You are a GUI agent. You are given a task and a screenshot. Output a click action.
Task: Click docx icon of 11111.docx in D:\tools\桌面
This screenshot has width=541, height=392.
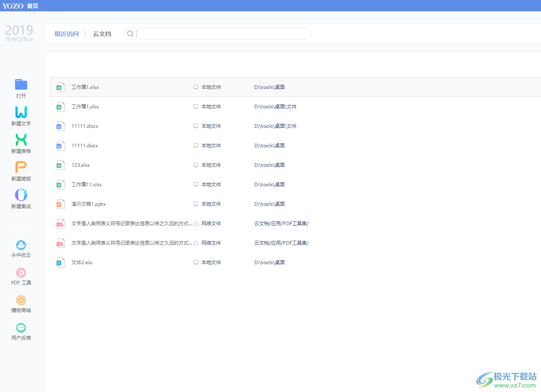(x=61, y=146)
